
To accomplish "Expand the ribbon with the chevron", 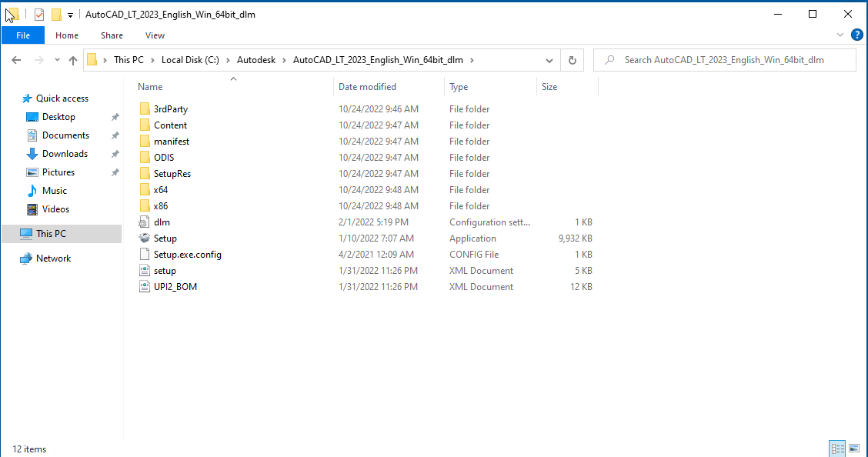I will pyautogui.click(x=840, y=35).
